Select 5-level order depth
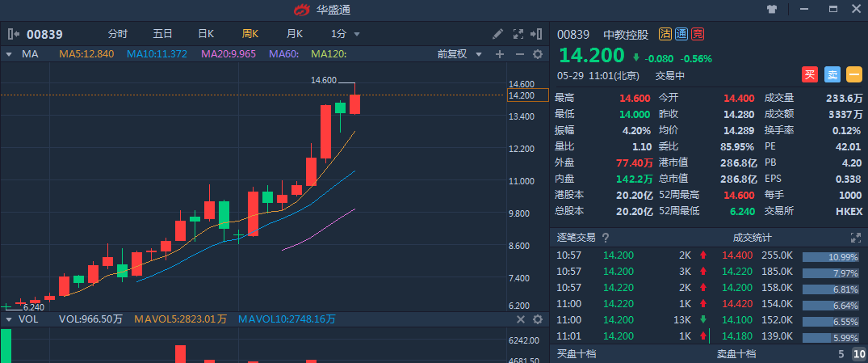This screenshot has width=868, height=363. pos(841,354)
